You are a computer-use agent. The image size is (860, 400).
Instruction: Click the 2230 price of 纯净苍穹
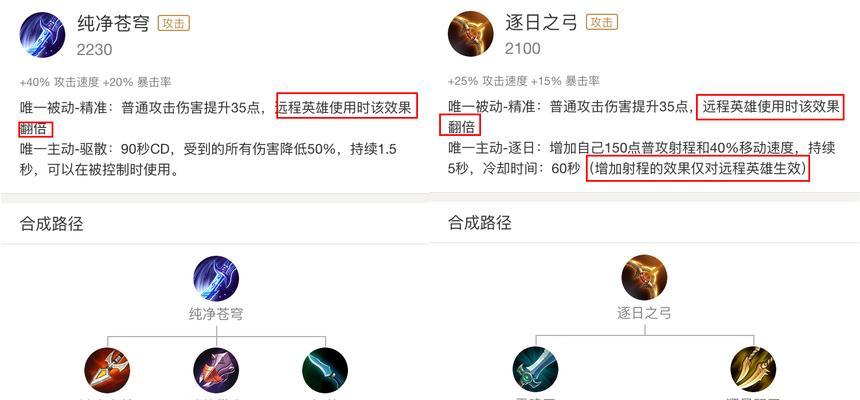[x=94, y=50]
